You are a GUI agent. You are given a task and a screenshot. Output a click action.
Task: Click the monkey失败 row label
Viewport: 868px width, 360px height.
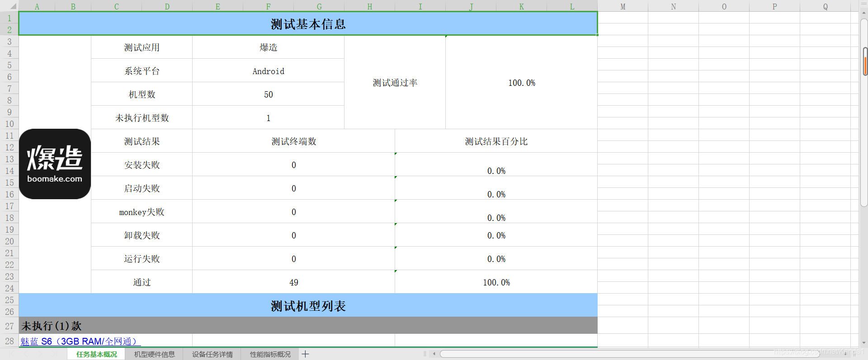click(x=142, y=211)
